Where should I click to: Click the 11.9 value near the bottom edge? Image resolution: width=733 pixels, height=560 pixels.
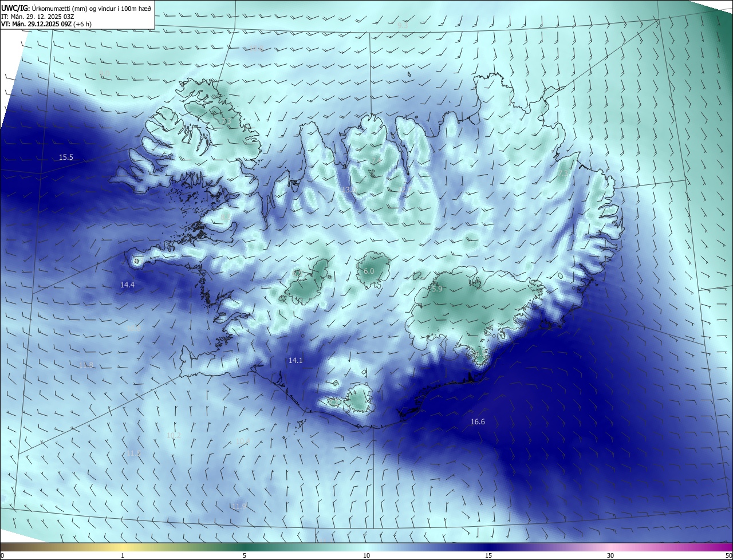[x=239, y=506]
